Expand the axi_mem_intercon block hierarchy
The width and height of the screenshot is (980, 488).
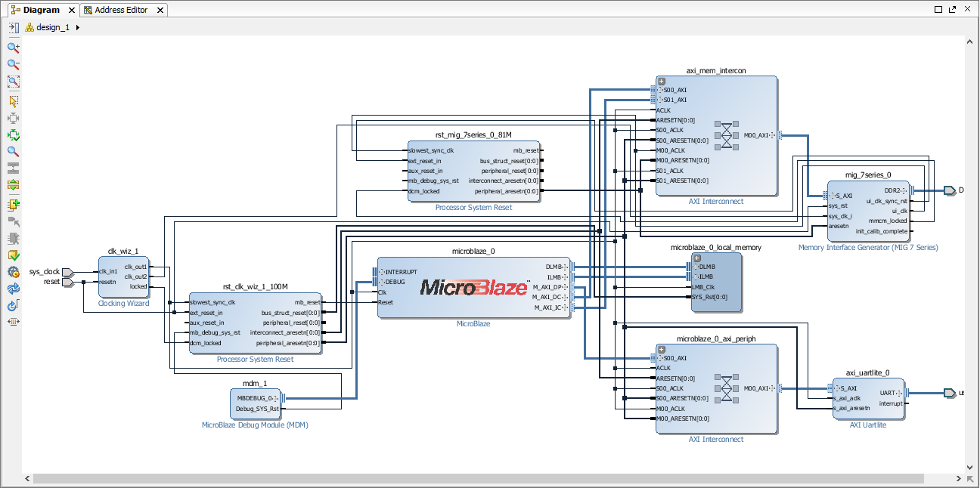tap(661, 81)
